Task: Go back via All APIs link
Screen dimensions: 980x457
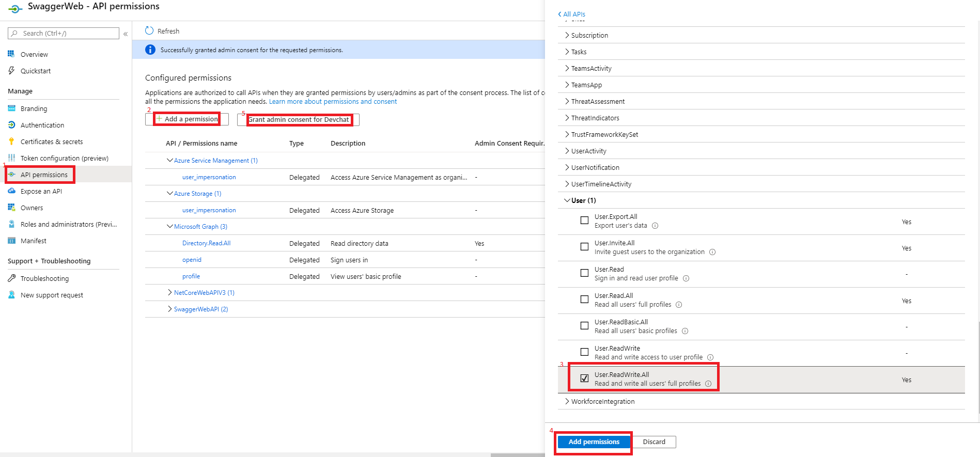Action: pyautogui.click(x=571, y=14)
